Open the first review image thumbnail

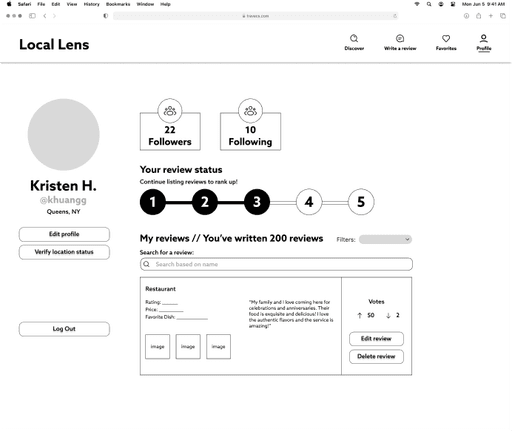click(x=157, y=347)
